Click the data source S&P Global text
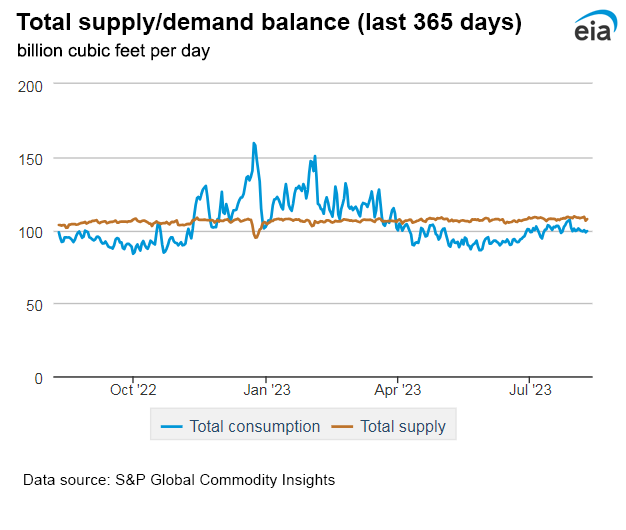 (179, 480)
